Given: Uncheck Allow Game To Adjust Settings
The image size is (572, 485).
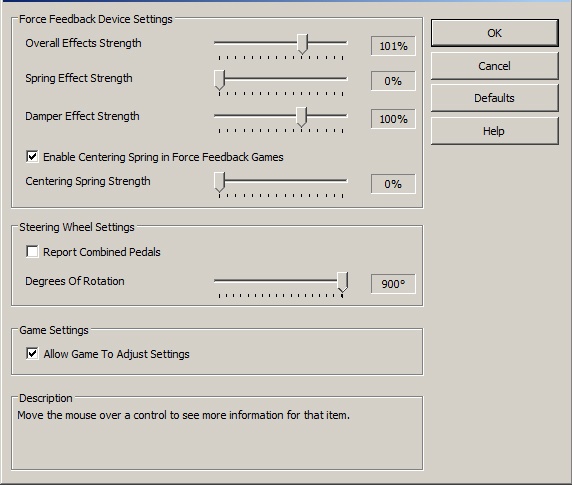Looking at the screenshot, I should (32, 353).
